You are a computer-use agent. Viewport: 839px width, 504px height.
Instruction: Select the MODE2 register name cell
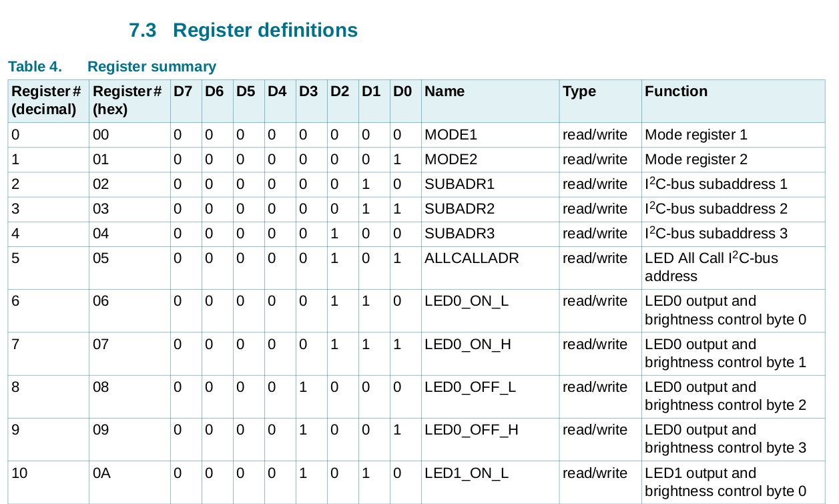click(x=451, y=160)
